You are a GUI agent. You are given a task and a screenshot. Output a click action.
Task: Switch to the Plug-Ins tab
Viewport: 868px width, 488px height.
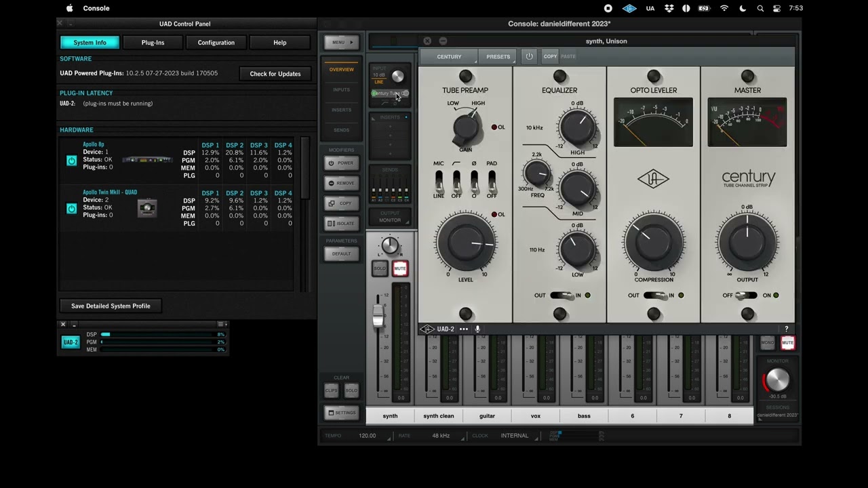point(153,42)
